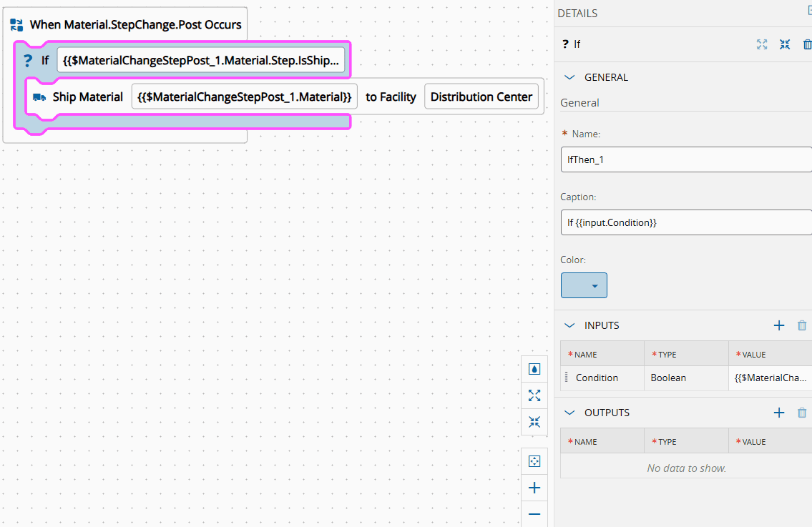Click the {{$MaterialCha... value cell
812x527 pixels.
(x=770, y=378)
